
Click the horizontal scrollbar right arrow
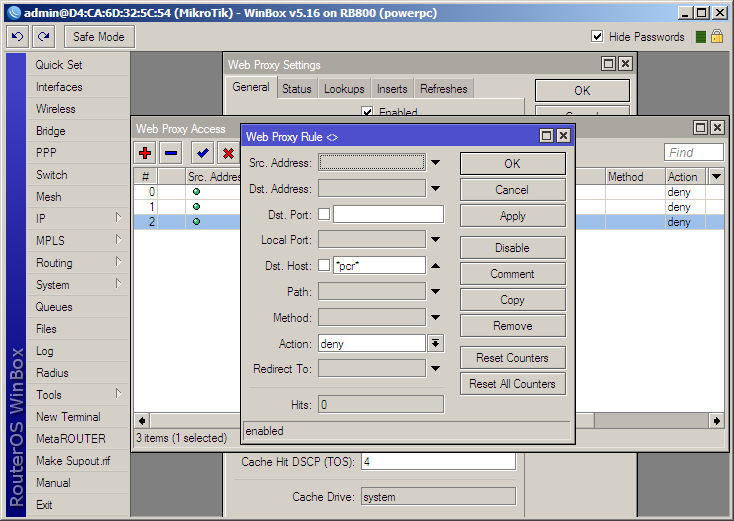717,421
